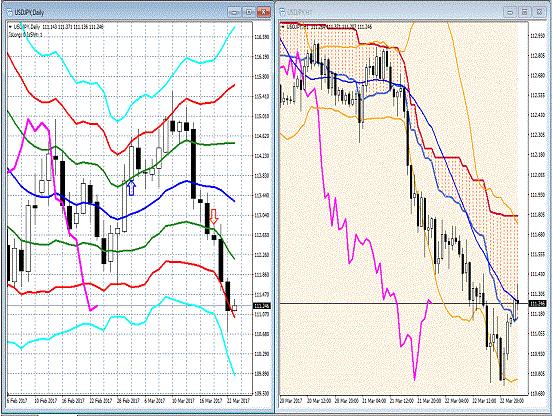Screen dimensions: 552x416
Task: Maximize the USDJPY Daily chart window
Action: point(249,12)
